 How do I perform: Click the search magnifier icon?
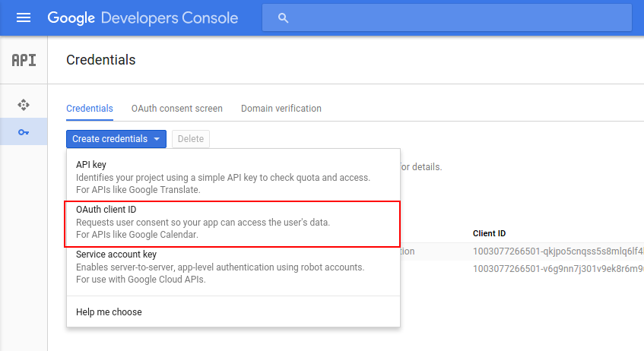(x=284, y=17)
